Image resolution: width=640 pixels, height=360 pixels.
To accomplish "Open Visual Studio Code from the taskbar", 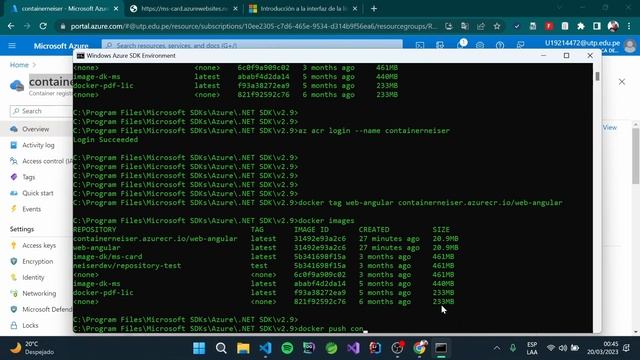I will tap(265, 348).
